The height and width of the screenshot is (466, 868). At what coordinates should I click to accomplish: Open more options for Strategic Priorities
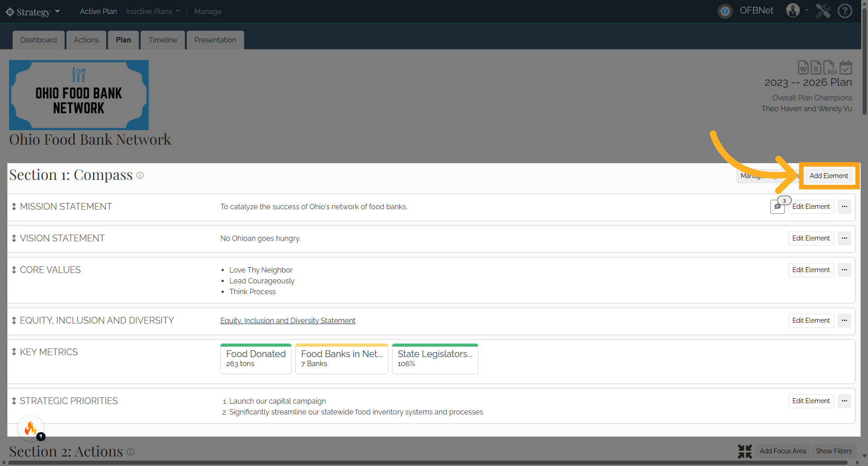tap(844, 401)
